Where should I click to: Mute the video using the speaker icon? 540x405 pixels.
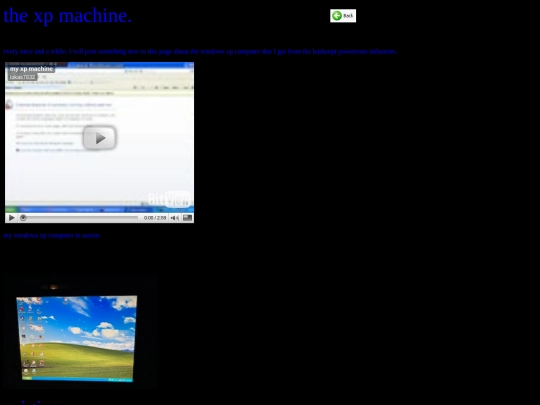tap(175, 218)
